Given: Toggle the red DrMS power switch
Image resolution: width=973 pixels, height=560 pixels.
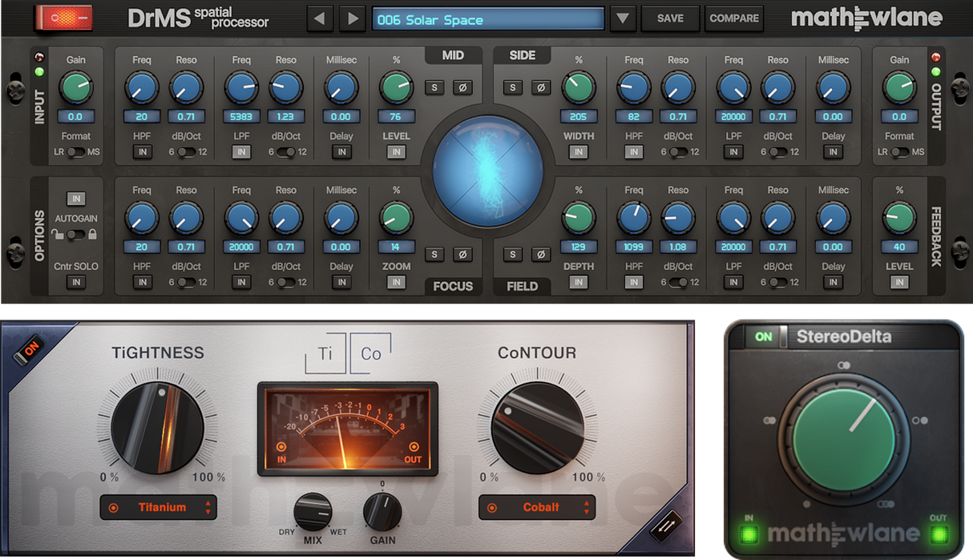Looking at the screenshot, I should (x=63, y=18).
